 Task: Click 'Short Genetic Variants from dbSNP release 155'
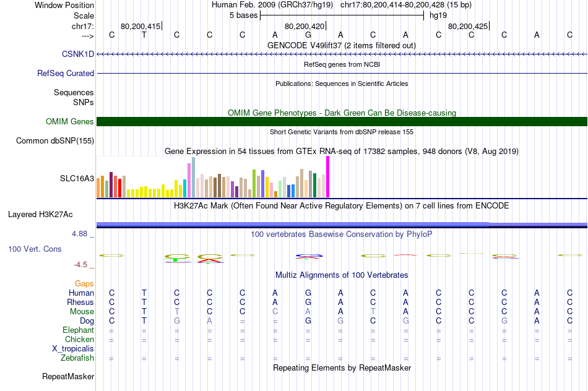coord(342,132)
